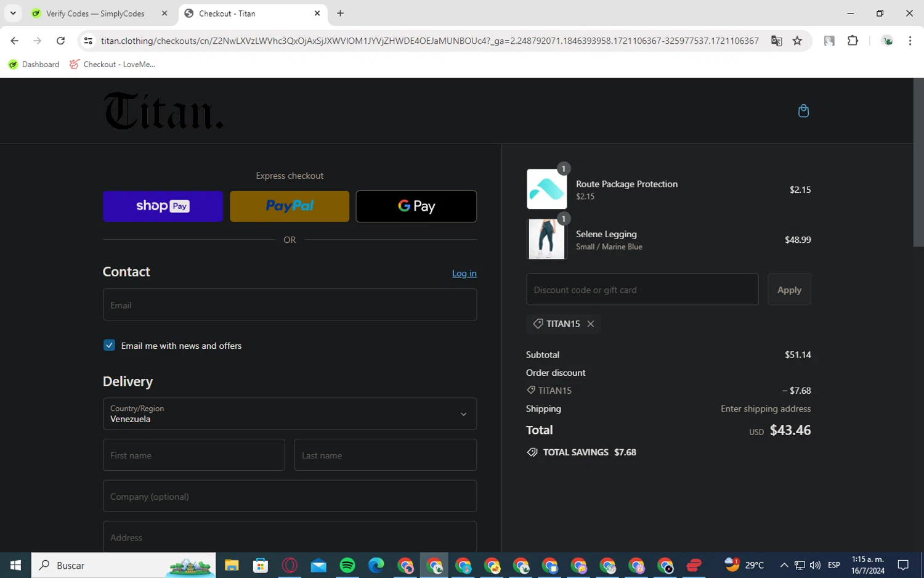
Task: Open the volume control in system tray
Action: pos(815,565)
